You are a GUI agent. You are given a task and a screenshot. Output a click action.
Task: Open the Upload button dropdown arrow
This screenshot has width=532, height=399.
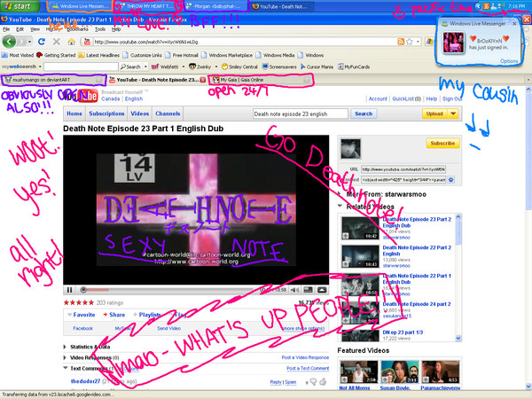[x=453, y=113]
